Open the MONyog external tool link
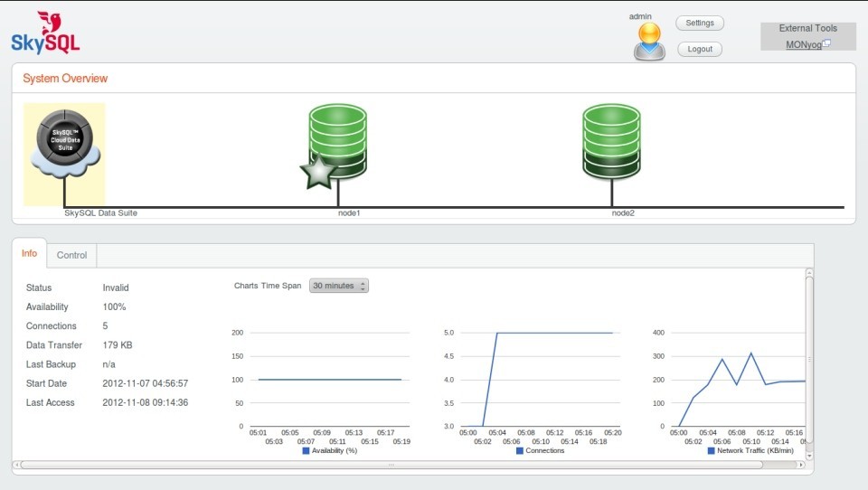 [804, 45]
